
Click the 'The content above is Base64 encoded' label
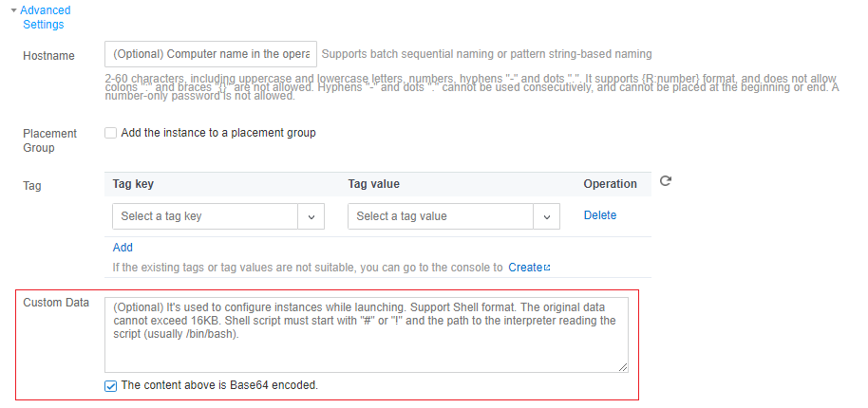coord(219,386)
